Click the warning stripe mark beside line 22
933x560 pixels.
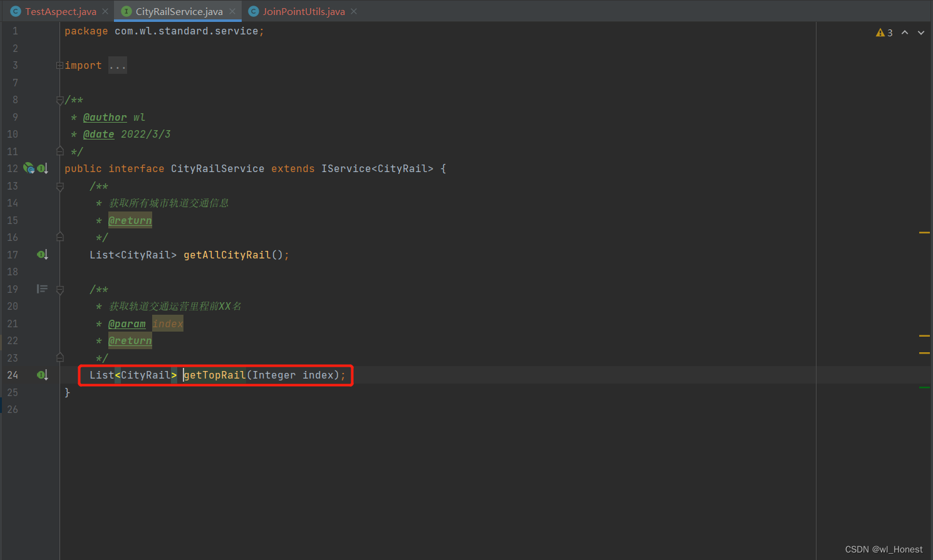pos(924,353)
